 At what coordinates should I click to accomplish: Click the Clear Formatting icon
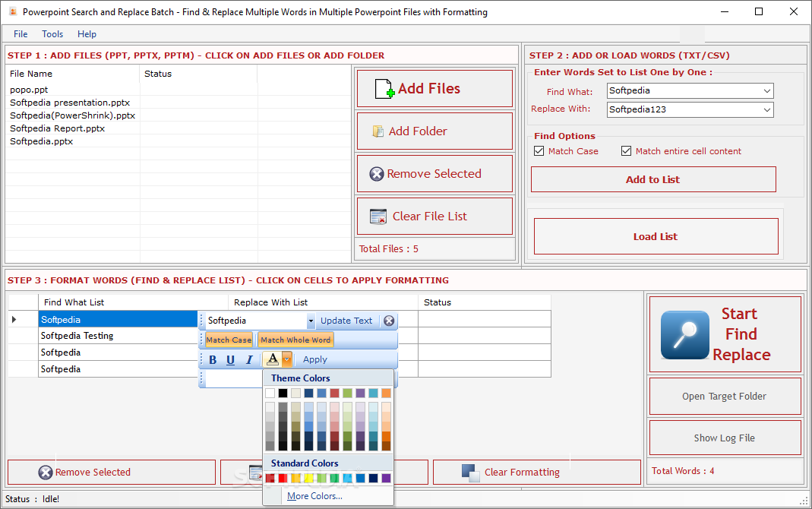click(471, 473)
